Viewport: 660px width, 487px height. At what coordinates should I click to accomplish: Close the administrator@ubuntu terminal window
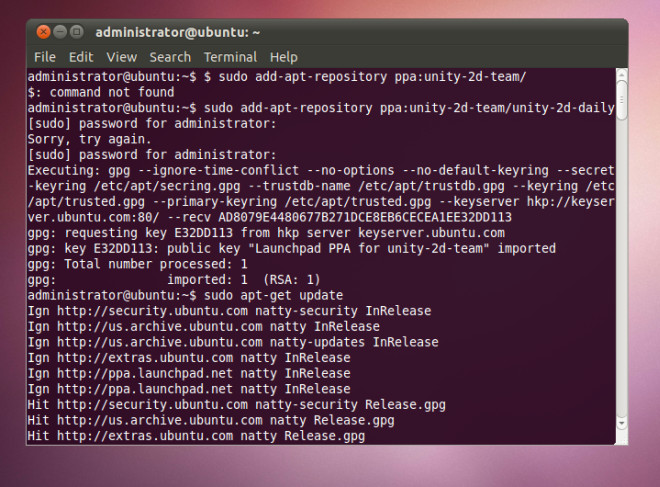(43, 32)
